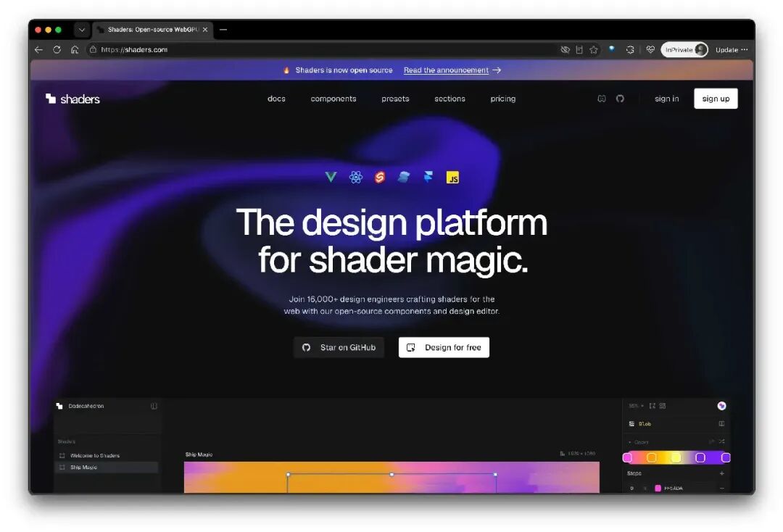
Task: Click the Framer icon
Action: pyautogui.click(x=428, y=177)
